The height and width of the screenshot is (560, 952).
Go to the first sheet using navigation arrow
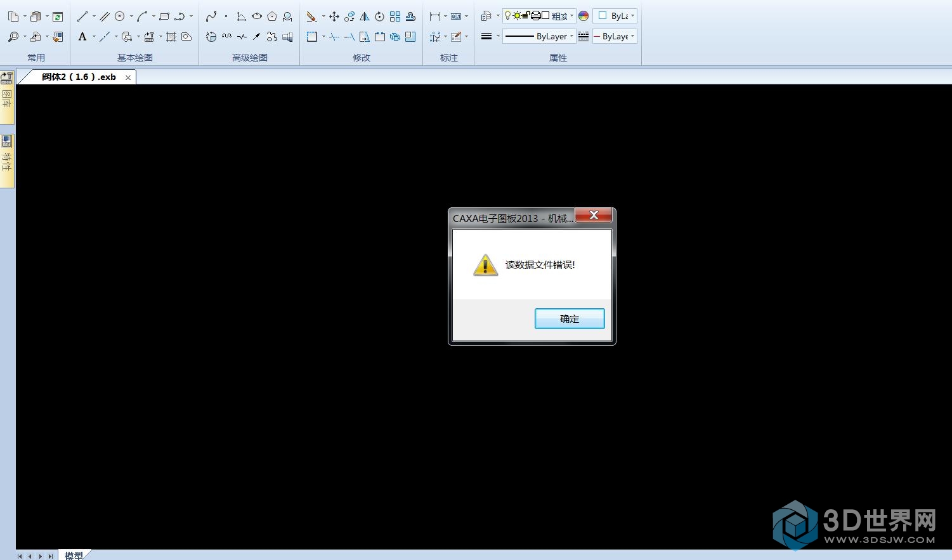click(20, 556)
